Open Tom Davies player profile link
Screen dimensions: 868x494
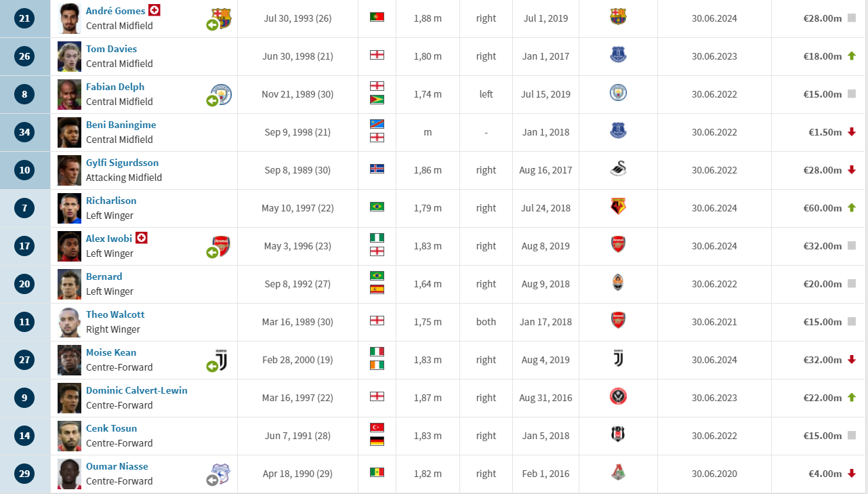point(111,49)
